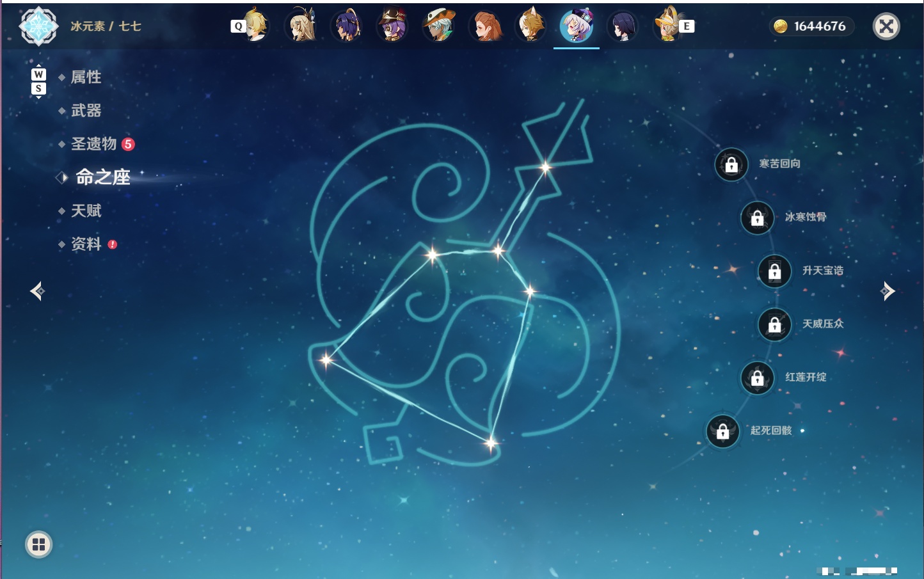Viewport: 924px width, 579px height.
Task: Pick the avatar with eared hat beside E
Action: (x=667, y=26)
